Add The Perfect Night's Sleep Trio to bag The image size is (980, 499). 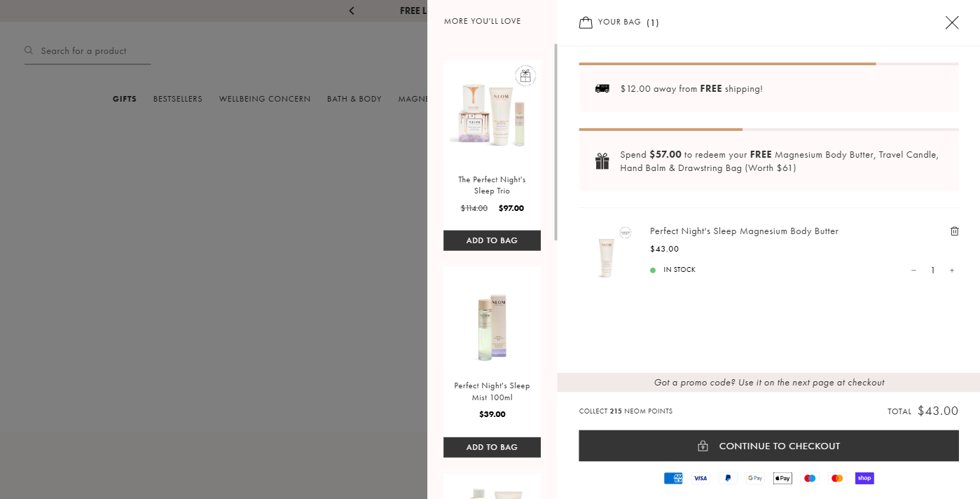[492, 240]
